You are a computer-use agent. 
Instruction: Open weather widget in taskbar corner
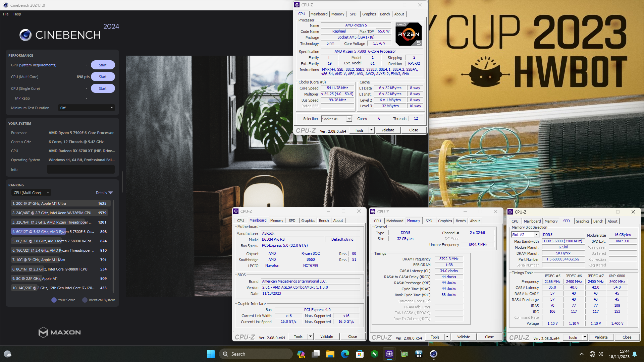pos(7,354)
